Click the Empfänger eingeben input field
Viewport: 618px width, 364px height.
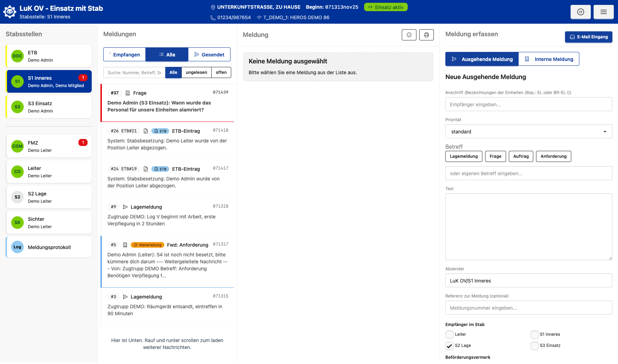[x=528, y=104]
